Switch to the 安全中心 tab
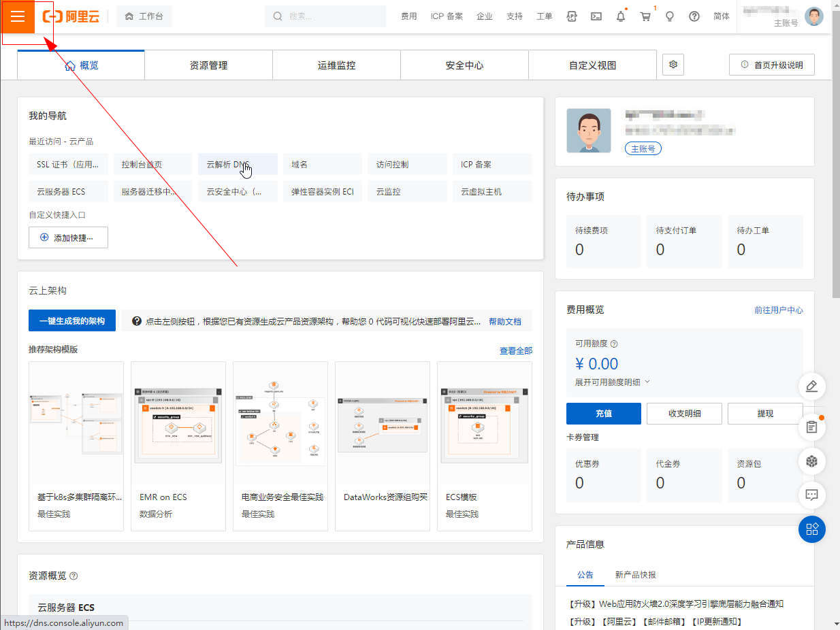840x630 pixels. point(464,65)
